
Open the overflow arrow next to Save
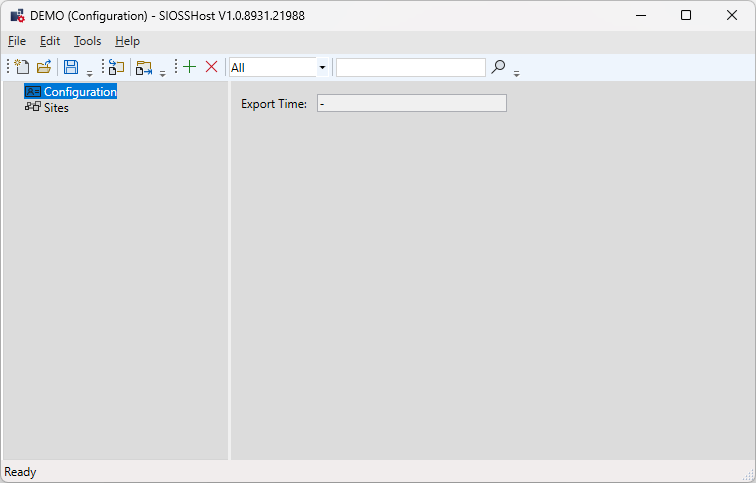(x=89, y=72)
